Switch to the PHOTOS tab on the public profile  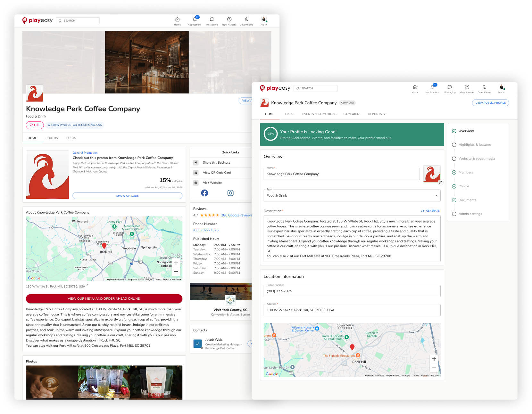coord(52,138)
